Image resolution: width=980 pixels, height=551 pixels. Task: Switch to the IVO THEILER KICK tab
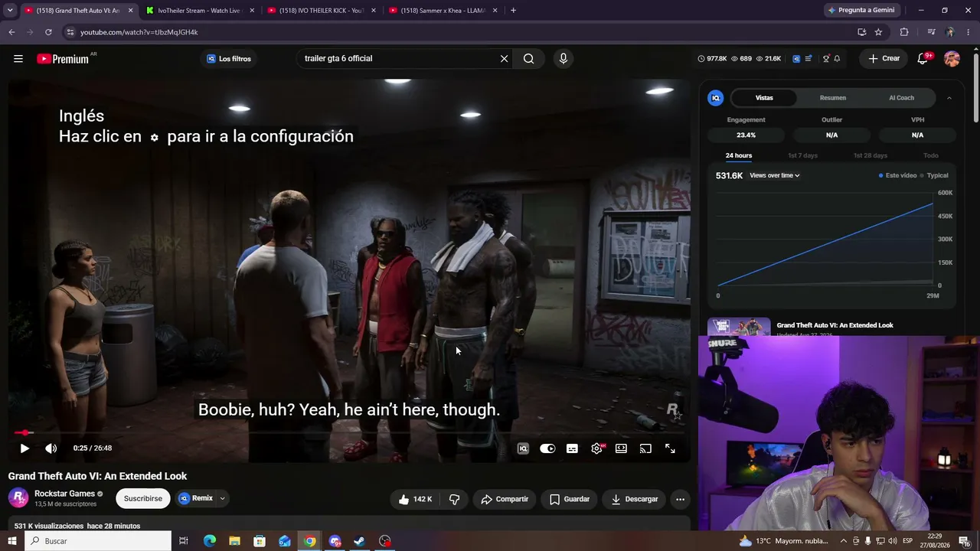point(321,11)
